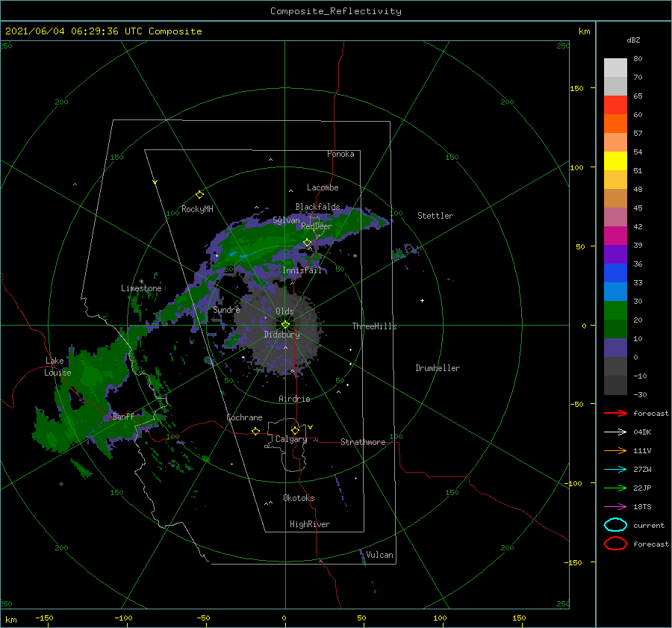Click the magenta 18TS arrow icon

pos(615,507)
